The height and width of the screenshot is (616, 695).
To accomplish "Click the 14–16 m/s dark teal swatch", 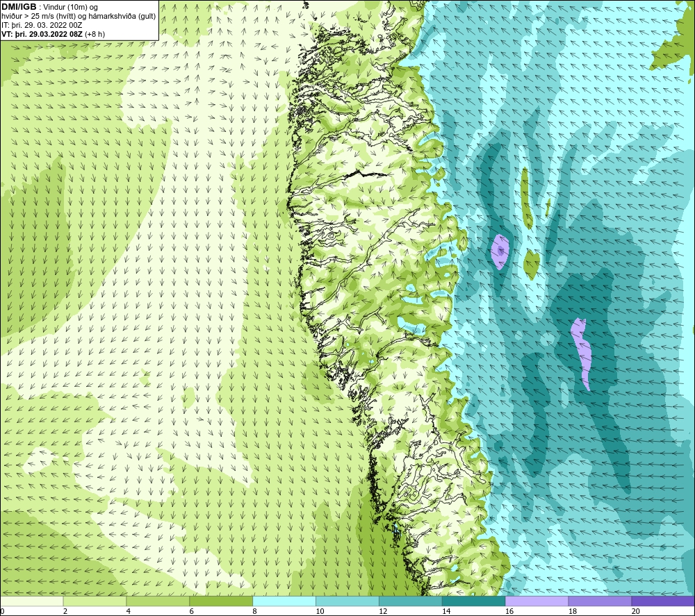I will click(x=474, y=601).
